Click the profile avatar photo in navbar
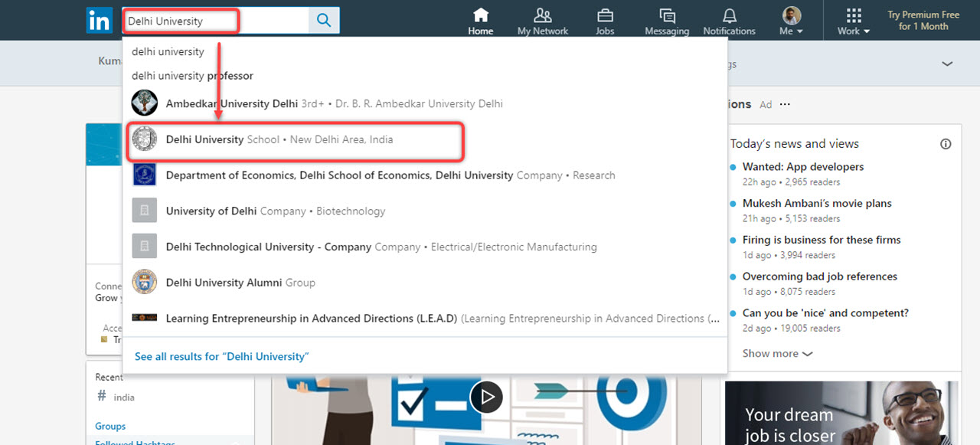This screenshot has width=980, height=445. pyautogui.click(x=792, y=15)
